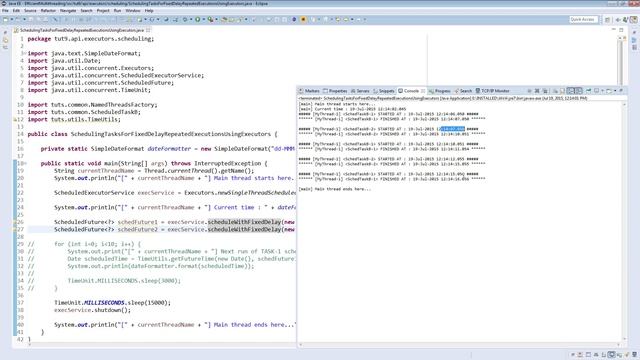Click the code on line 37 TimeUnit.MILLISECONDS.sleep
This screenshot has width=640, height=360.
click(x=112, y=303)
